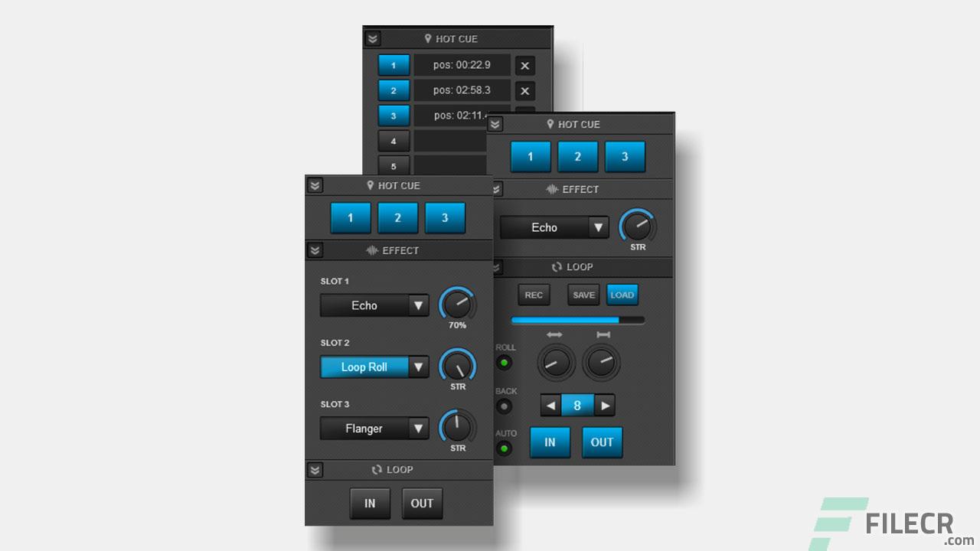Image resolution: width=980 pixels, height=551 pixels.
Task: Trigger hot cue 3 in REC/SAVE panel
Action: [x=625, y=156]
